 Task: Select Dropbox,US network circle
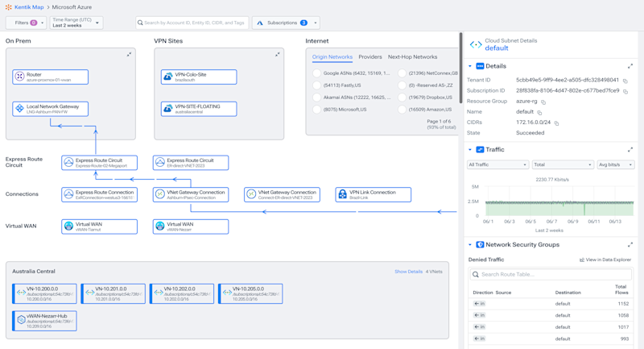click(402, 98)
